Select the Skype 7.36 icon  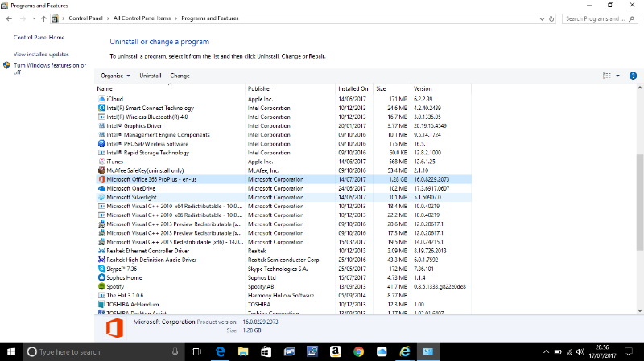101,269
